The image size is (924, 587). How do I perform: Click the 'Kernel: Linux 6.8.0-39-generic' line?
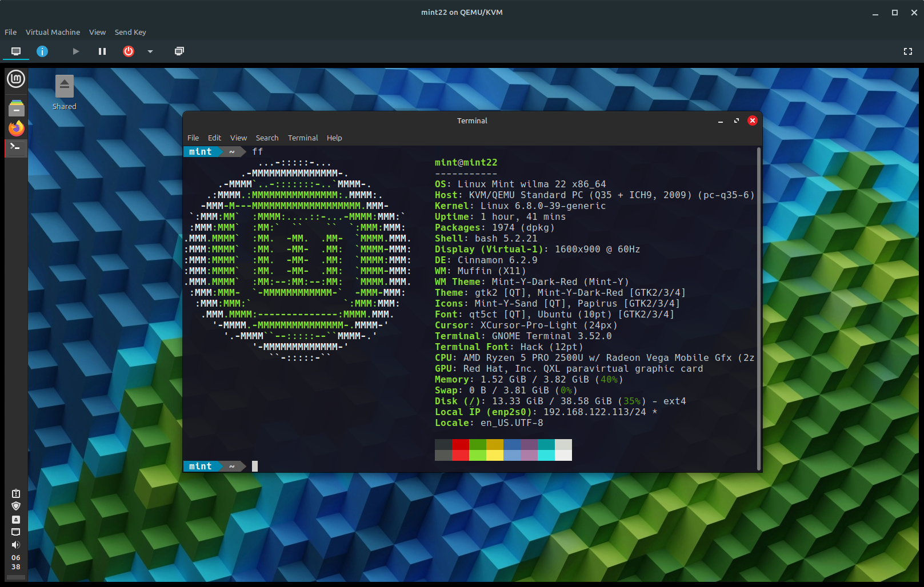click(521, 206)
